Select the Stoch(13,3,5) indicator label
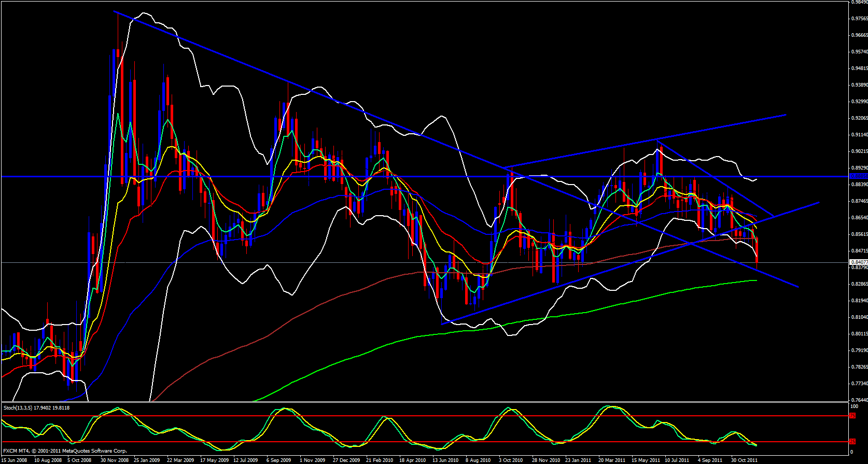The width and height of the screenshot is (868, 464). pos(36,408)
